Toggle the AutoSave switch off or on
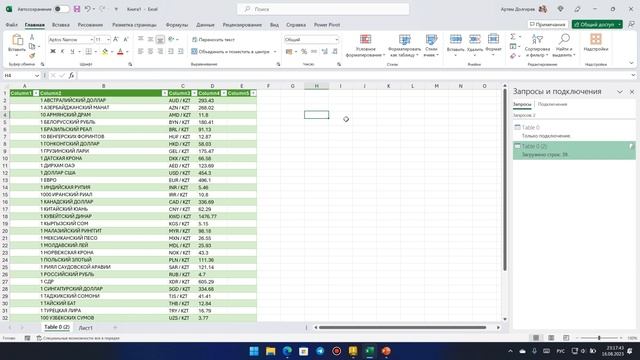 pos(62,9)
